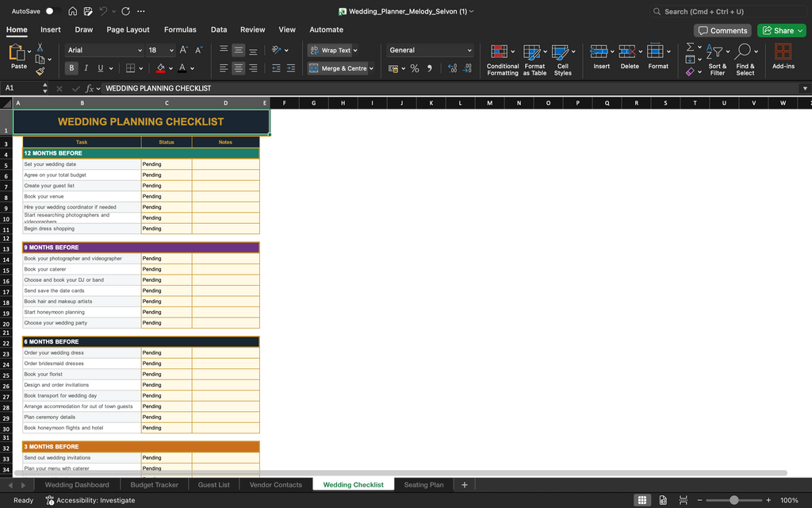Open the Comments pane
This screenshot has height=508, width=812.
point(722,31)
